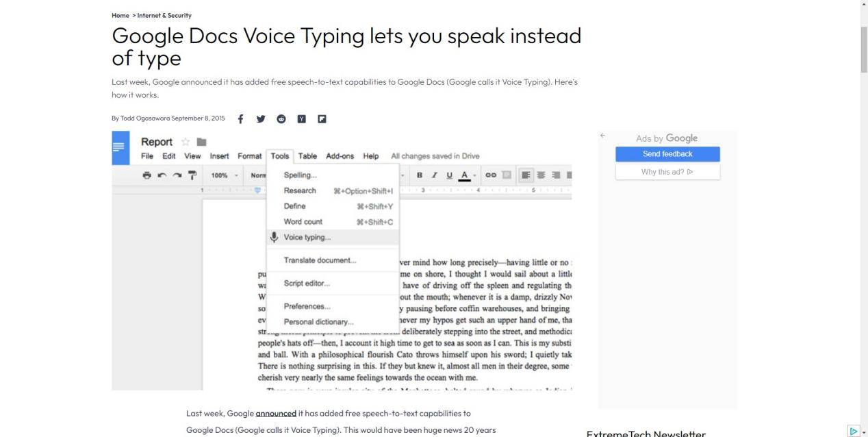Choose Preferences... from Tools menu

tap(333, 306)
